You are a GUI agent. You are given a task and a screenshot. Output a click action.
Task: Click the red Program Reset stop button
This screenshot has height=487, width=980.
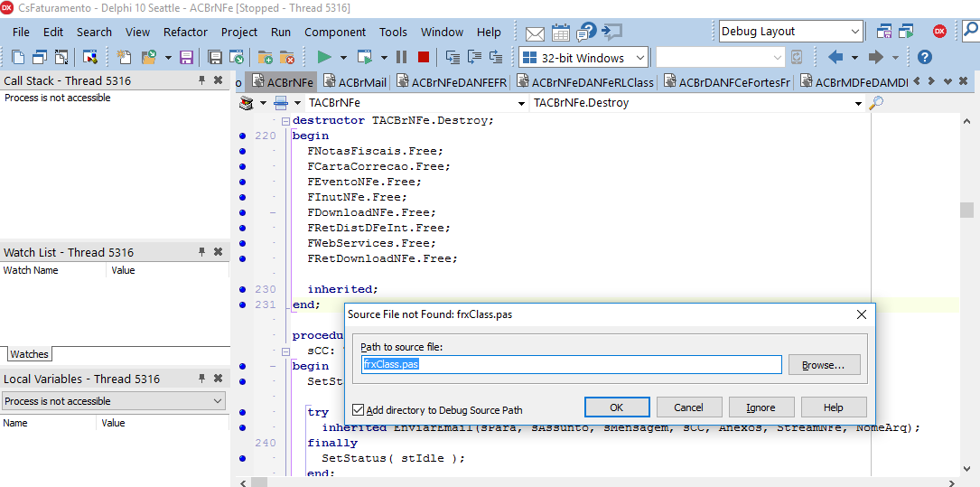tap(423, 58)
